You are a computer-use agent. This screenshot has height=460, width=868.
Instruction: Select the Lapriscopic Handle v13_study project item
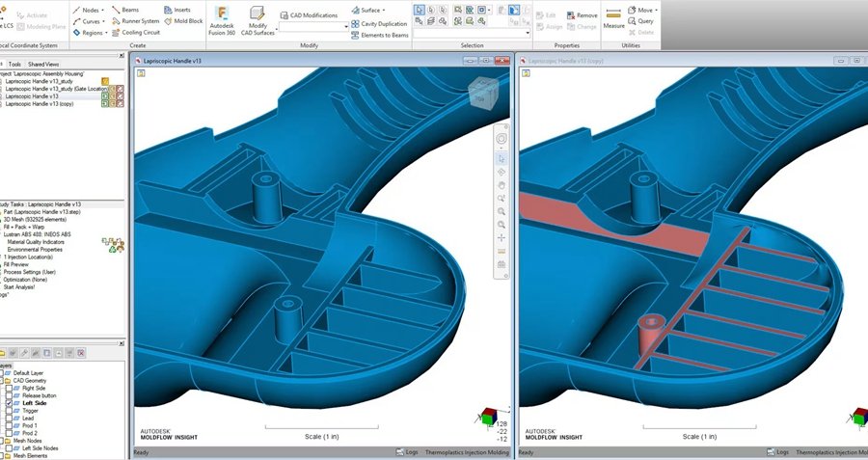[39, 81]
